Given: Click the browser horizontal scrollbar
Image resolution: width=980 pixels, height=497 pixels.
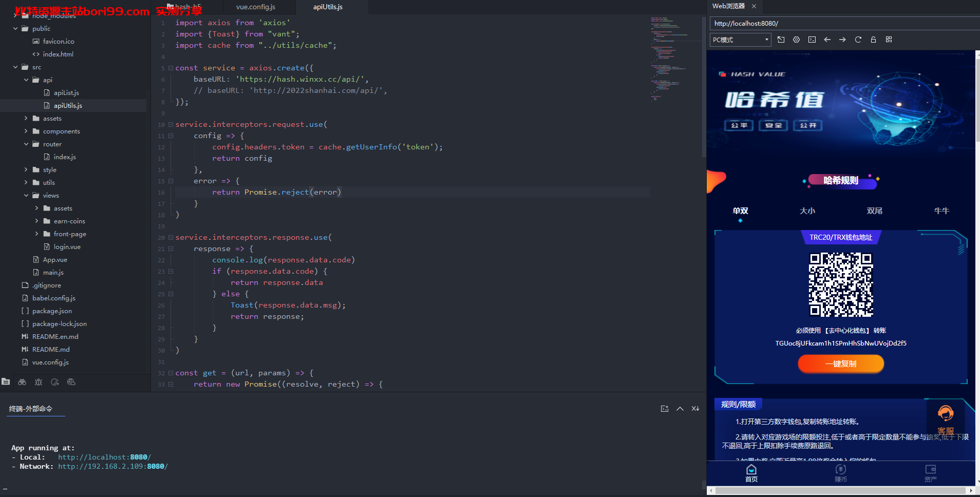Looking at the screenshot, I should pyautogui.click(x=841, y=490).
